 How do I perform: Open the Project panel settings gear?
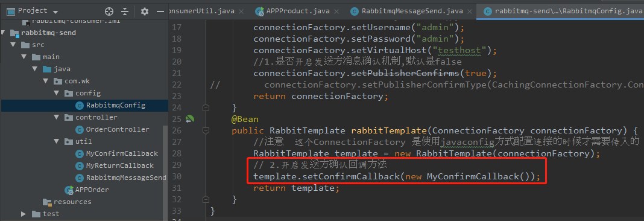pos(145,11)
